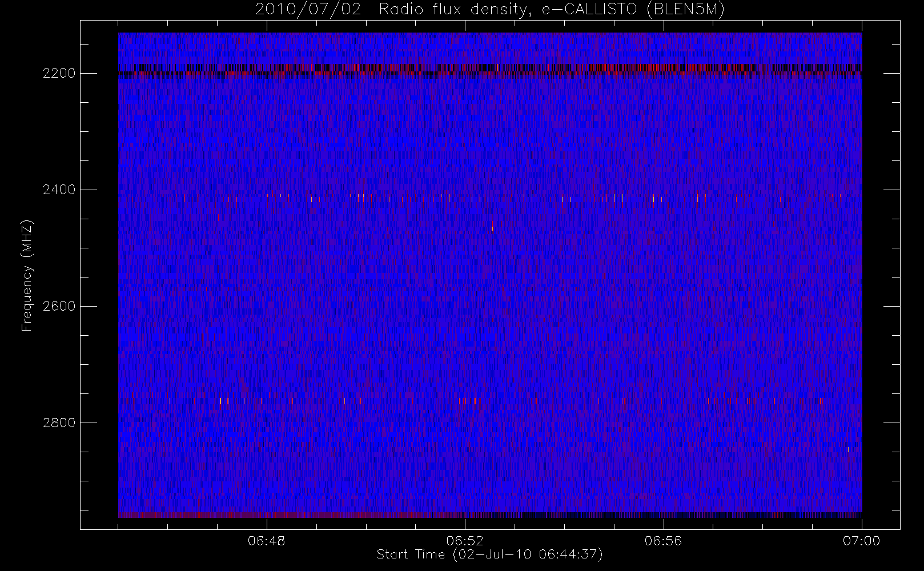The width and height of the screenshot is (924, 571).
Task: Click the 2400 frequency tick label
Action: pyautogui.click(x=59, y=190)
